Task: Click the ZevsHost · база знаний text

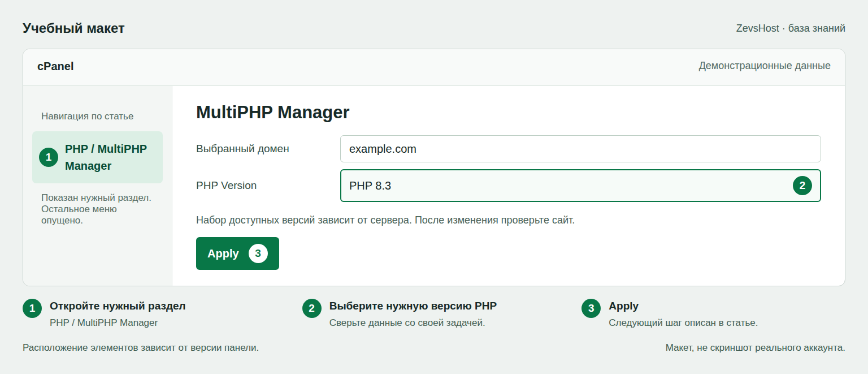Action: pos(791,28)
